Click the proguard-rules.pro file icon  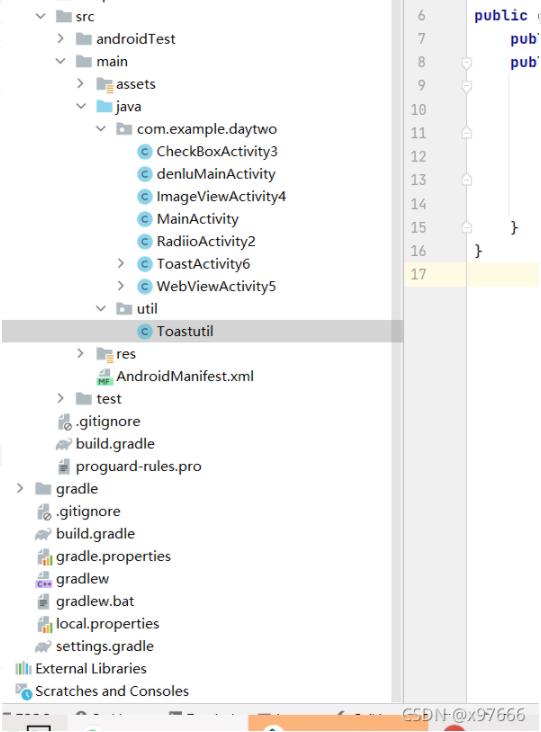pos(64,466)
